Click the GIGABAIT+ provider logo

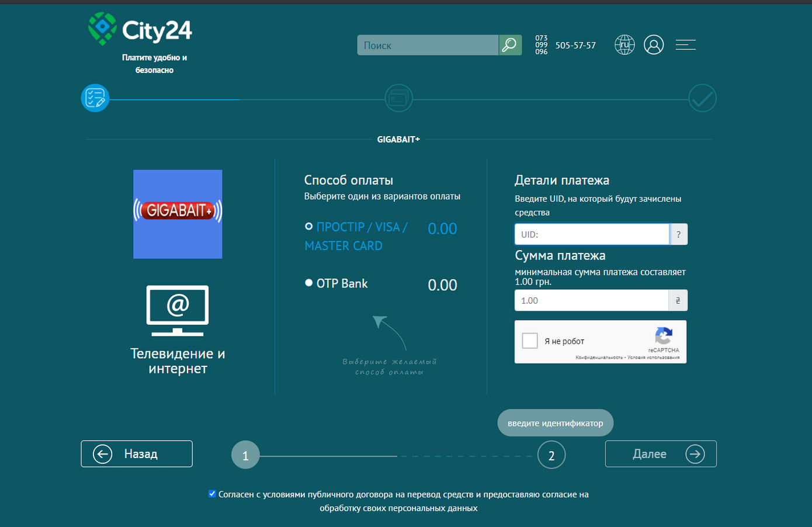pyautogui.click(x=178, y=214)
